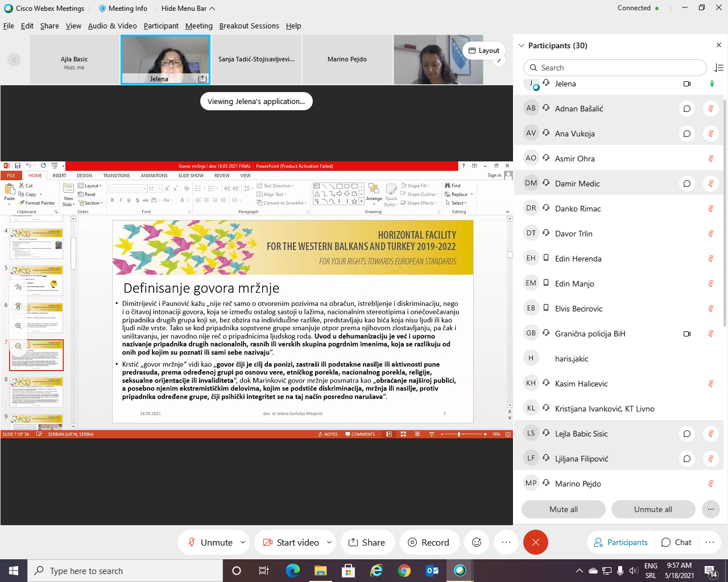The height and width of the screenshot is (582, 728).
Task: Open Meeting Info shield icon
Action: pyautogui.click(x=102, y=9)
